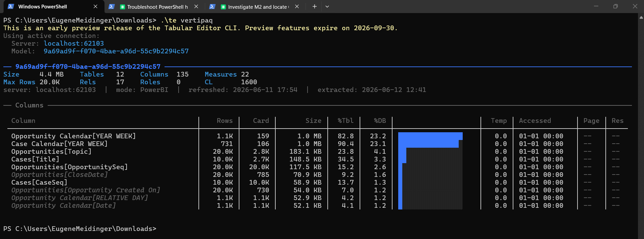The width and height of the screenshot is (644, 239).
Task: Click the Accessed column header
Action: (x=535, y=121)
